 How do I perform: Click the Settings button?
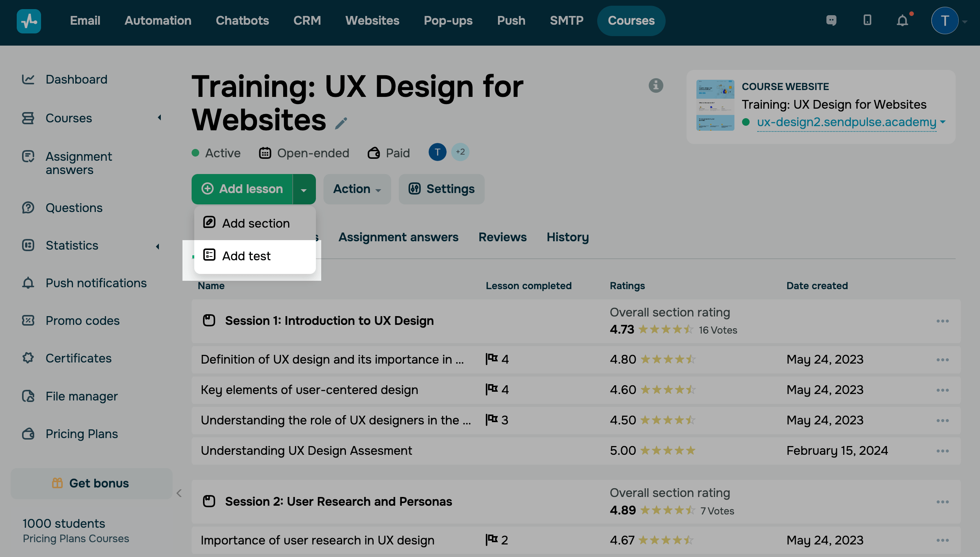(441, 189)
